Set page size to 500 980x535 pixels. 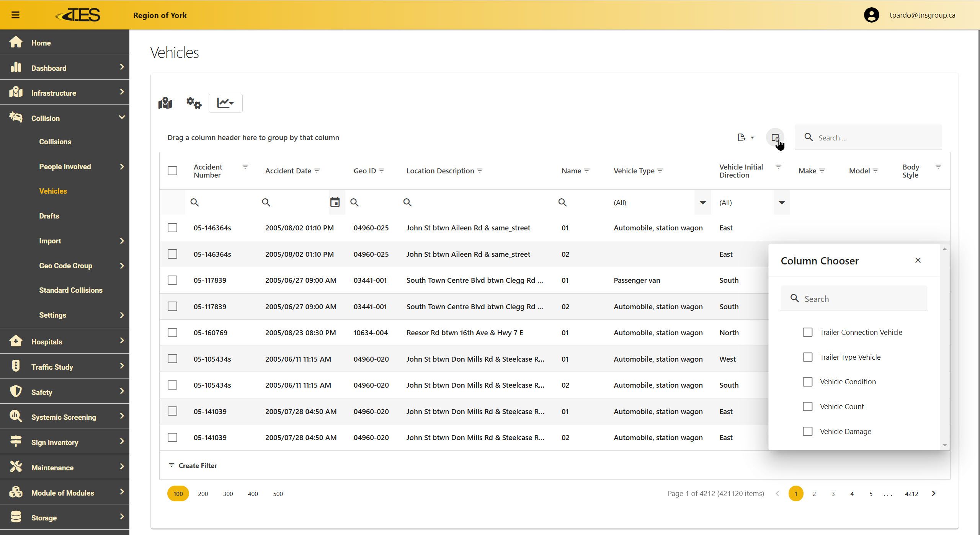pyautogui.click(x=278, y=494)
